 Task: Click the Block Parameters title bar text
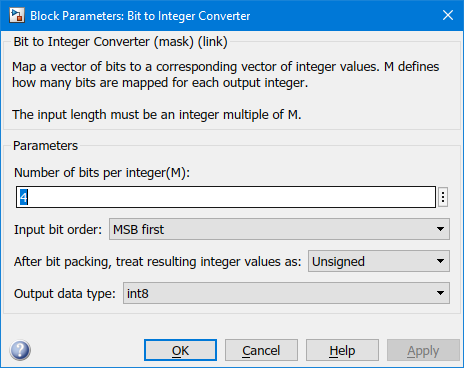tap(140, 16)
